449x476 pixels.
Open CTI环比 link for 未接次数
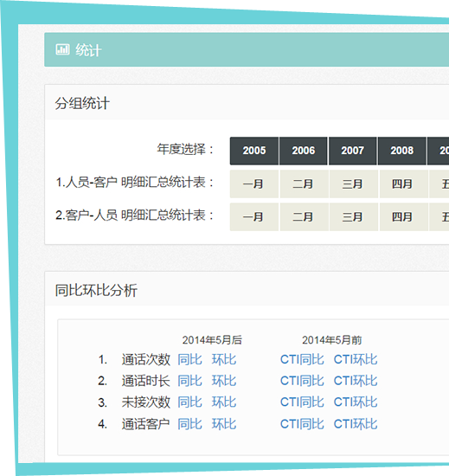(x=356, y=402)
